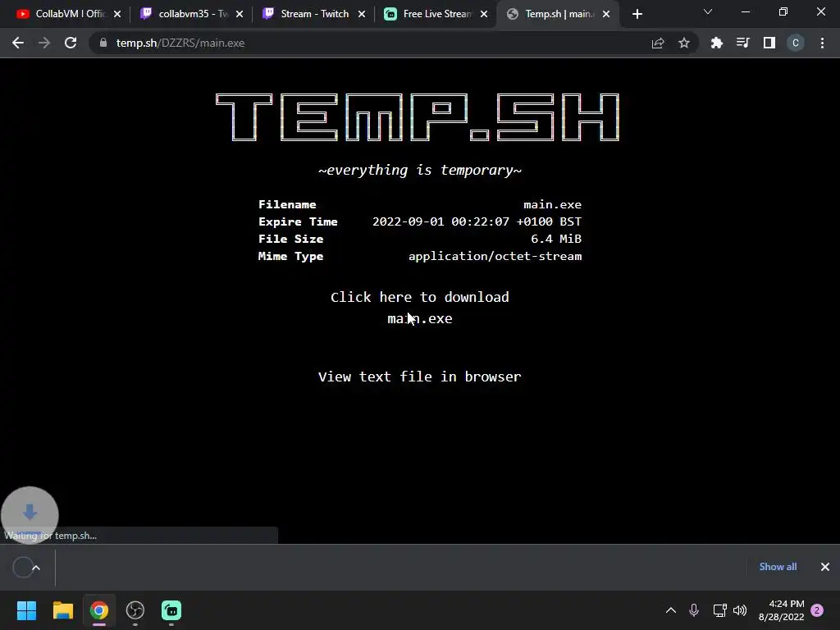Open File Explorer from taskbar
840x630 pixels.
(62, 610)
